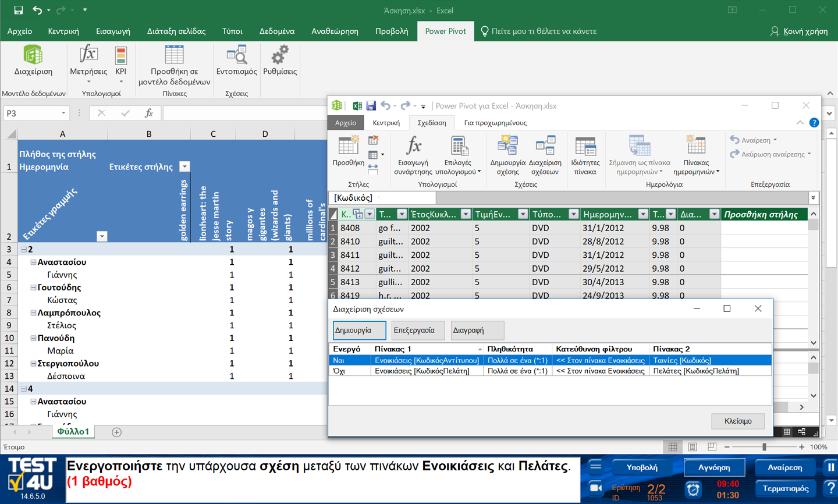Open filter dropdown of ΈτοςΚυκλ... column
Image resolution: width=838 pixels, height=504 pixels.
click(x=466, y=214)
